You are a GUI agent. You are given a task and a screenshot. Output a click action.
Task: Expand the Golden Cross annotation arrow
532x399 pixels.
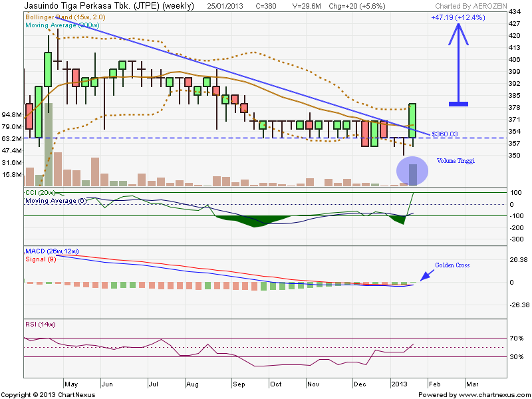point(424,275)
